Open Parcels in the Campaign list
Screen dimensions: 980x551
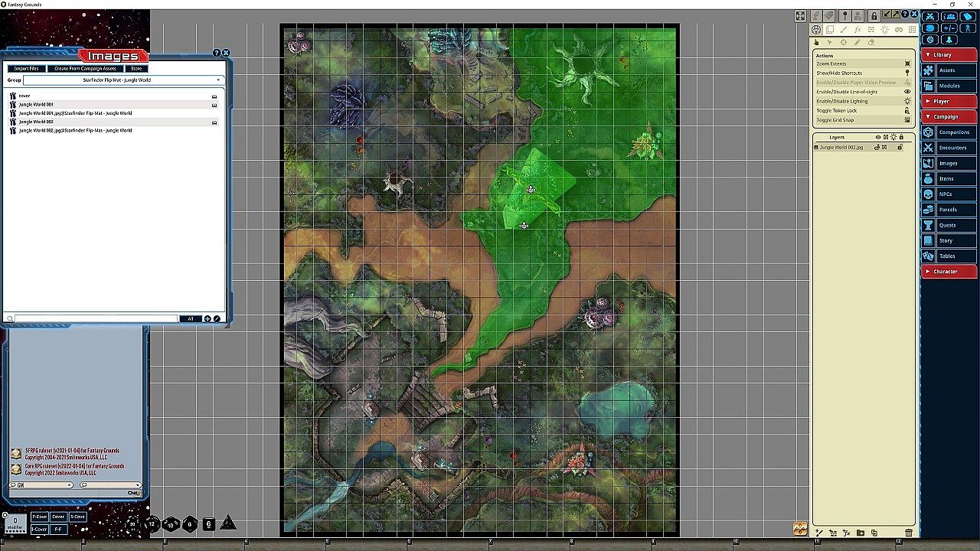(949, 210)
